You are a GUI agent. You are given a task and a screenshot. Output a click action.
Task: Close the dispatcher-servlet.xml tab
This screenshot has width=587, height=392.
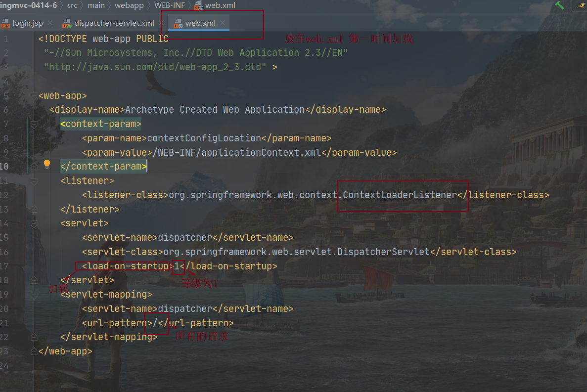pos(161,23)
